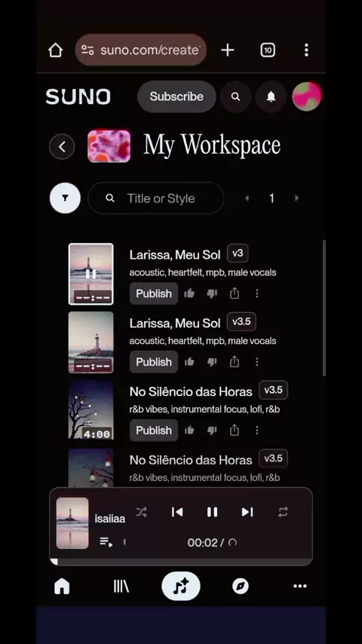Viewport: 362px width, 644px height.
Task: Open Larissa, Meu Sol v3.5 title
Action: click(175, 324)
